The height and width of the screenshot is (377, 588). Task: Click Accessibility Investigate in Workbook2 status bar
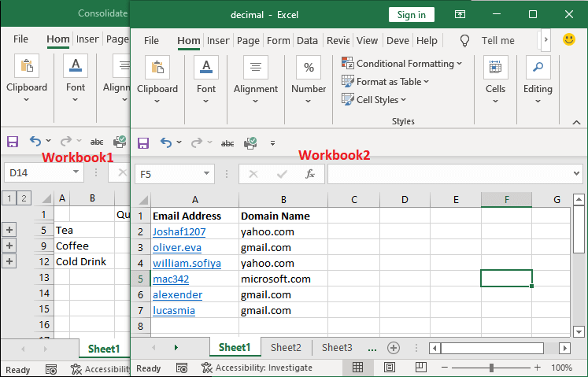pyautogui.click(x=257, y=368)
